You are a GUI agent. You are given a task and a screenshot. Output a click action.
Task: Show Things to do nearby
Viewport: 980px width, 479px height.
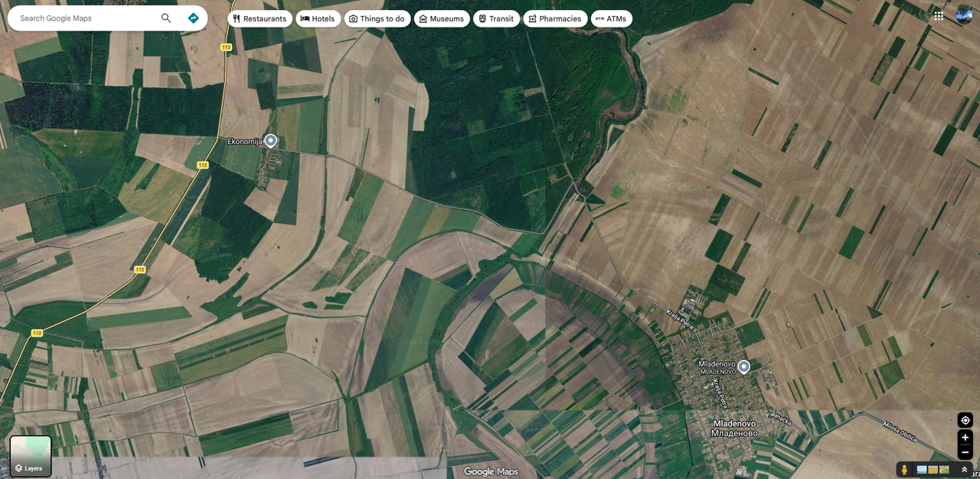[377, 18]
